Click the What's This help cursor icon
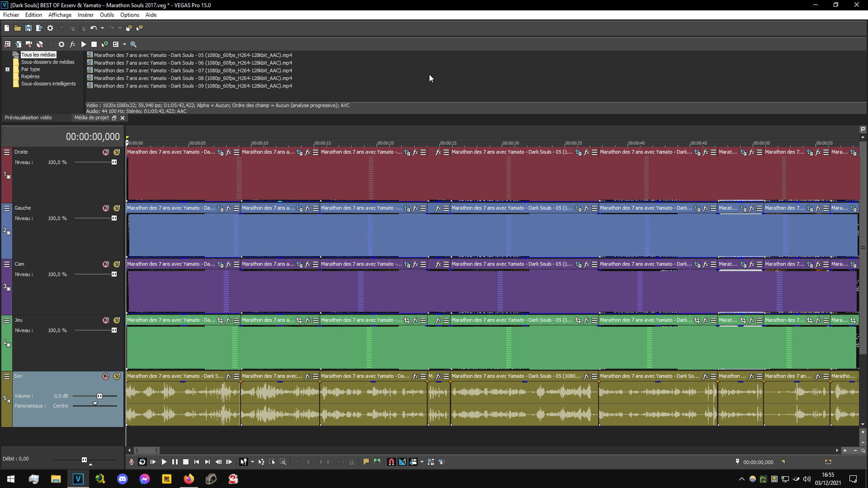 (x=139, y=28)
